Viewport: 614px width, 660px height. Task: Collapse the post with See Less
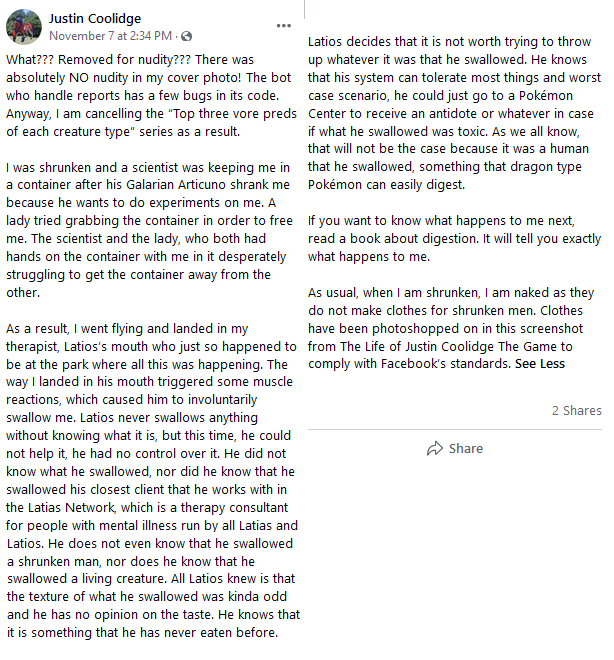540,364
